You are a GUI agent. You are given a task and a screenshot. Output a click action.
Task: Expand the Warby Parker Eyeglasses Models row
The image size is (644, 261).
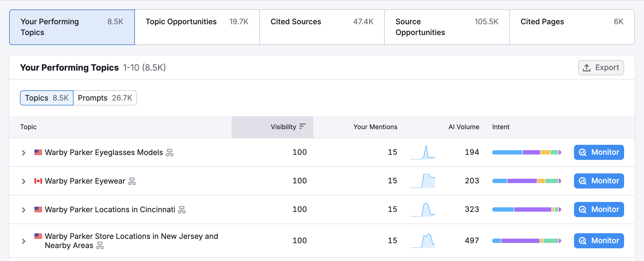(23, 153)
